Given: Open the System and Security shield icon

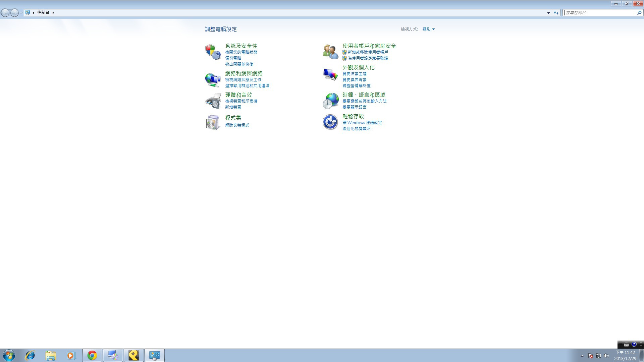Looking at the screenshot, I should 213,52.
